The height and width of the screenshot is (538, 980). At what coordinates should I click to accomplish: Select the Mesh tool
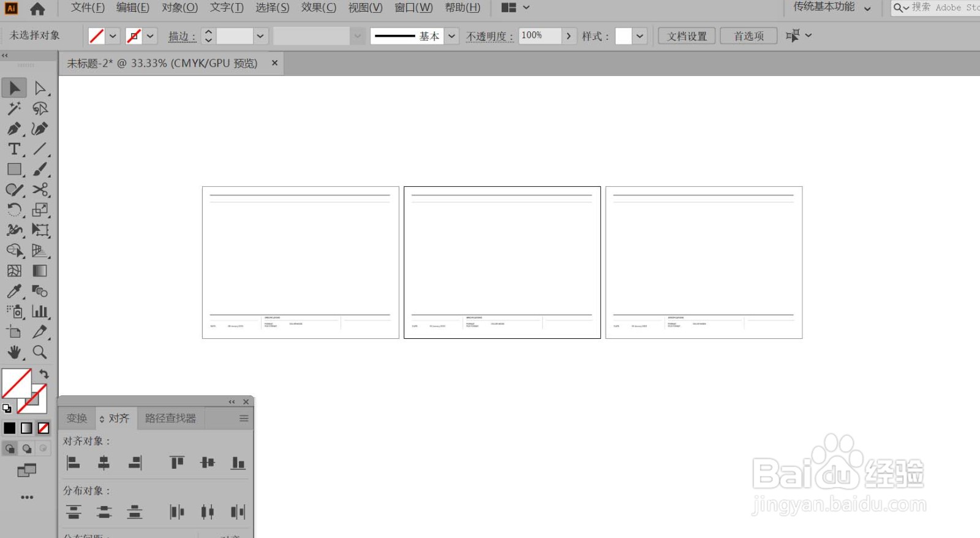[14, 271]
